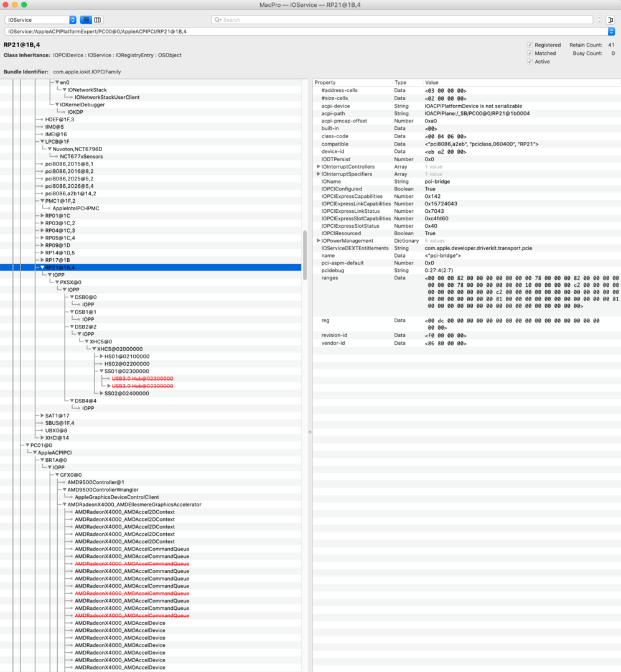Image resolution: width=621 pixels, height=672 pixels.
Task: Expand IOInterruptSpecifiers property array
Action: [x=319, y=174]
